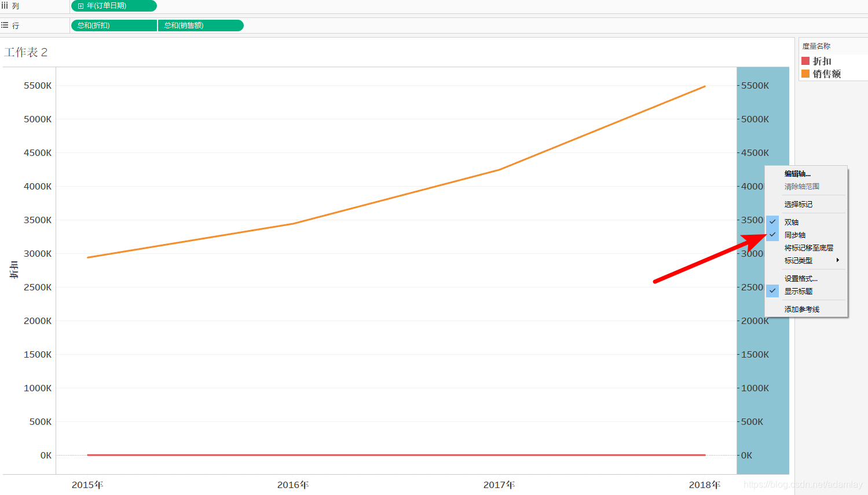The image size is (868, 495).
Task: Select 销售额 label in the legend
Action: click(827, 74)
